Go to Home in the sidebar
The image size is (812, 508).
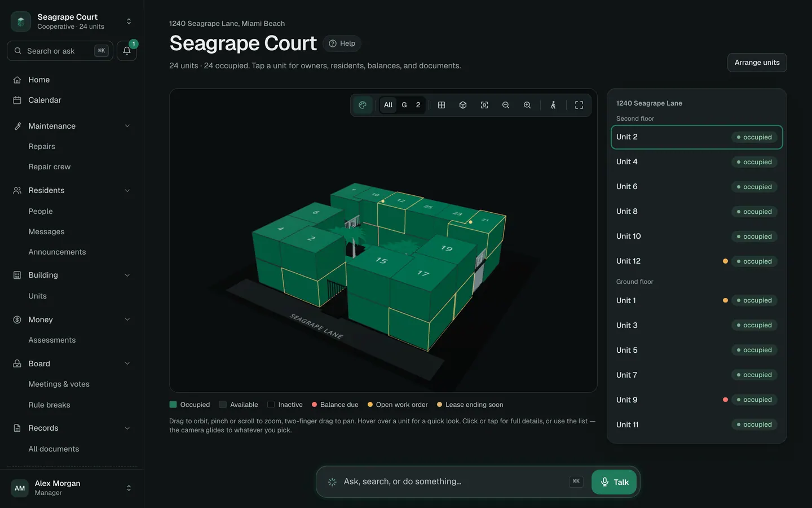click(72, 80)
